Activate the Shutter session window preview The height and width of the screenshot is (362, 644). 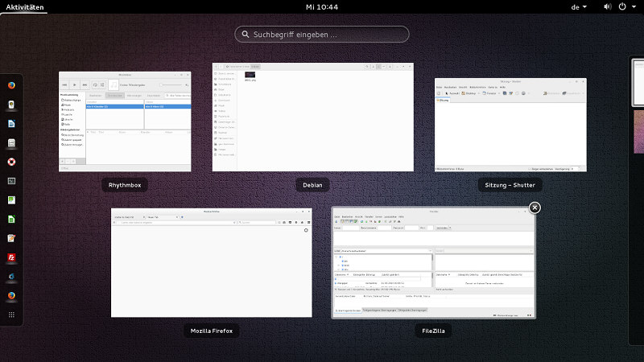tap(510, 125)
